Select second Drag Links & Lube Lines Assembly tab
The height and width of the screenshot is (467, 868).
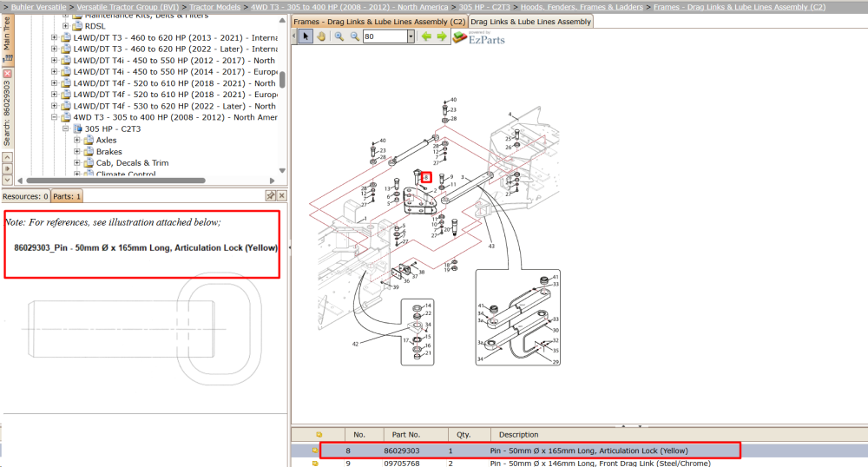[x=530, y=22]
